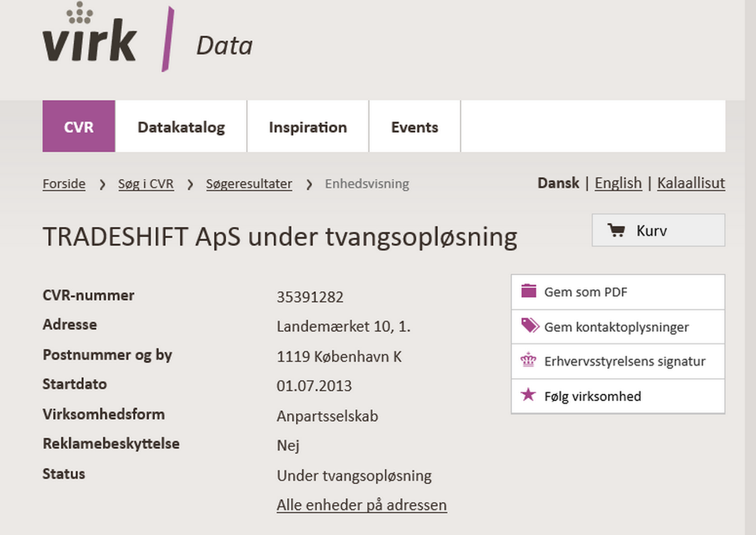Open the Inspiration tab
Image resolution: width=756 pixels, height=535 pixels.
308,127
